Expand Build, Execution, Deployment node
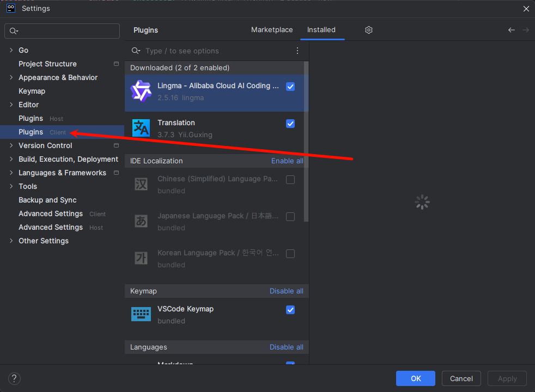The width and height of the screenshot is (535, 392). coord(11,159)
